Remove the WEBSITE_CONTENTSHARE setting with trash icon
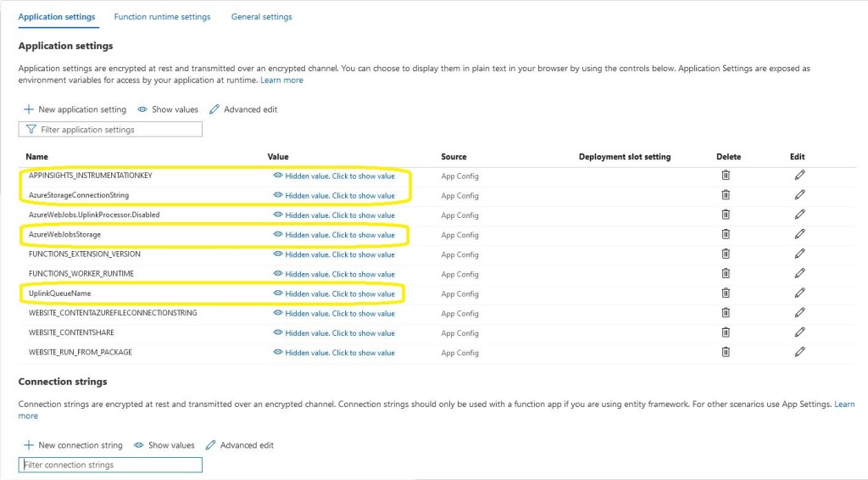Screen dimensions: 868x480 (x=726, y=332)
